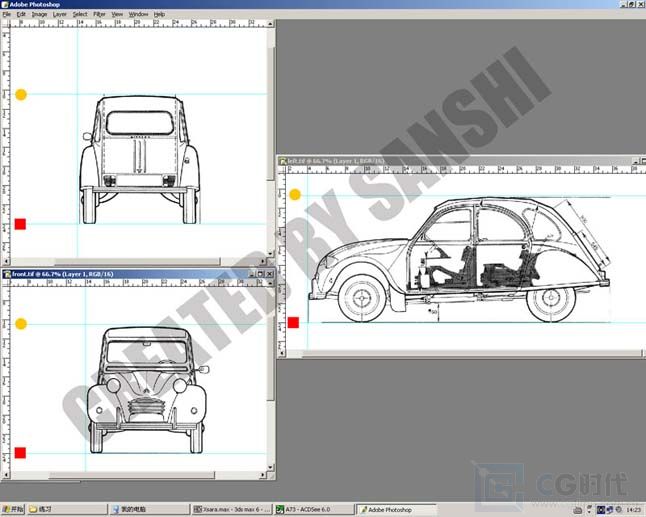The width and height of the screenshot is (646, 517).
Task: Click the Adobe Photoshop taskbar button
Action: pyautogui.click(x=396, y=510)
